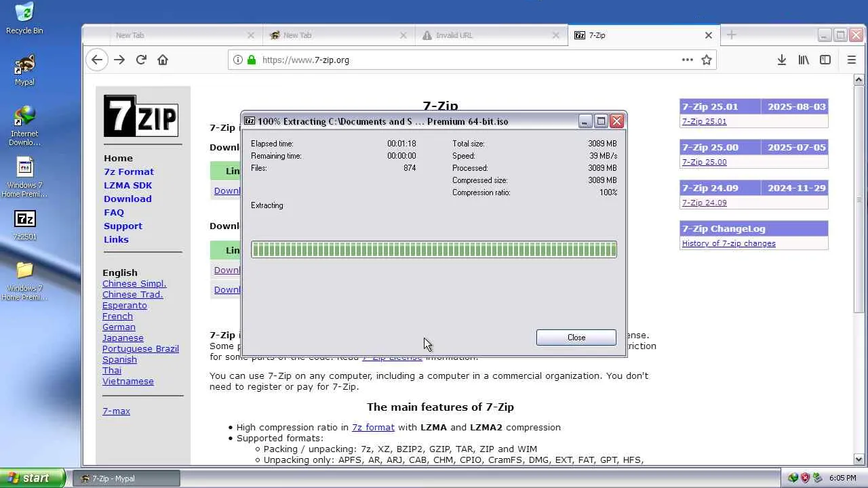Open the Recycle Bin desktop icon
The height and width of the screenshot is (488, 868).
[x=24, y=18]
